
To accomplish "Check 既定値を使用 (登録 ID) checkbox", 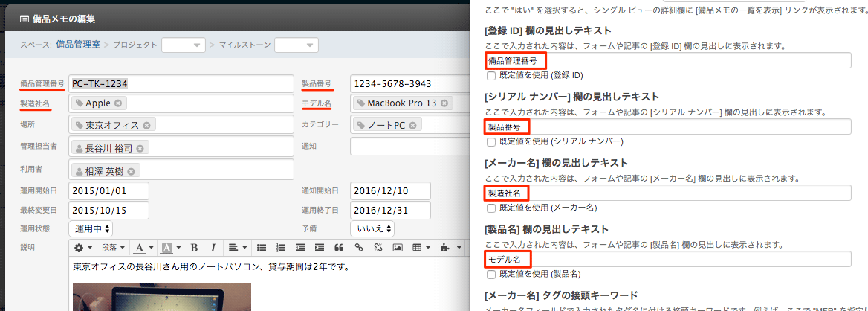I will tap(490, 75).
